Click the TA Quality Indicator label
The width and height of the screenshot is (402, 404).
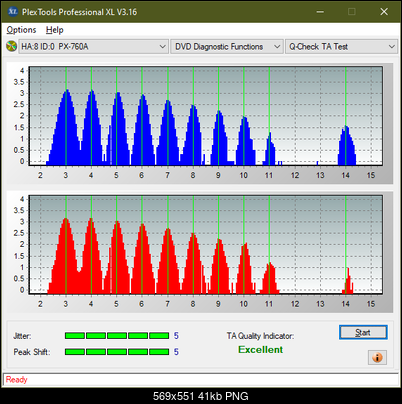point(260,336)
